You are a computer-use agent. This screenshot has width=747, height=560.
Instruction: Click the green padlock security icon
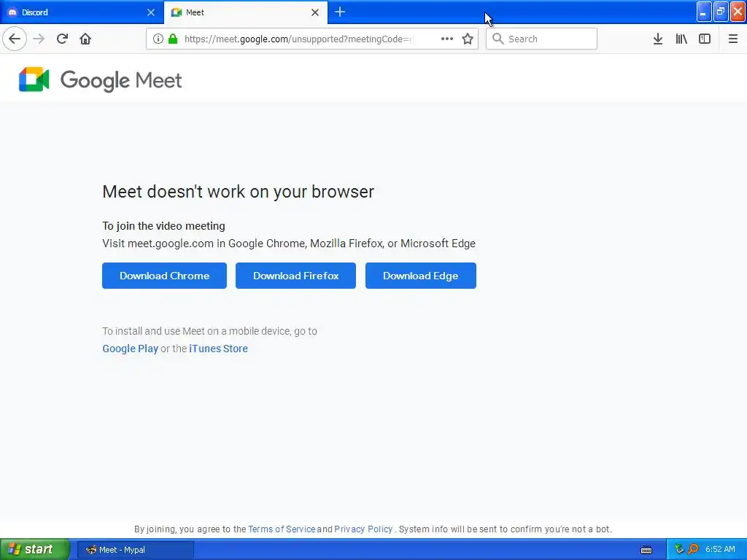(173, 39)
